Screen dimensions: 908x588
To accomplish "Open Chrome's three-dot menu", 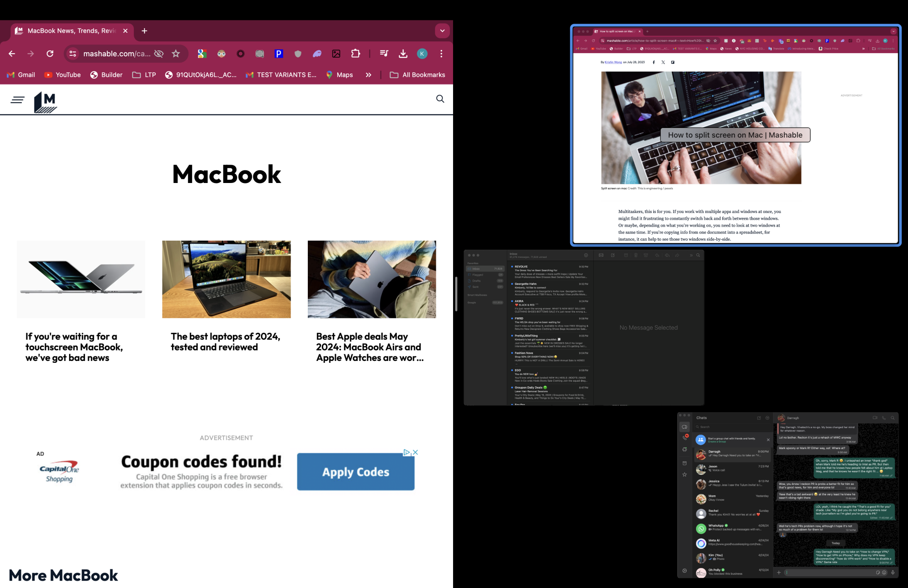I will click(x=441, y=54).
